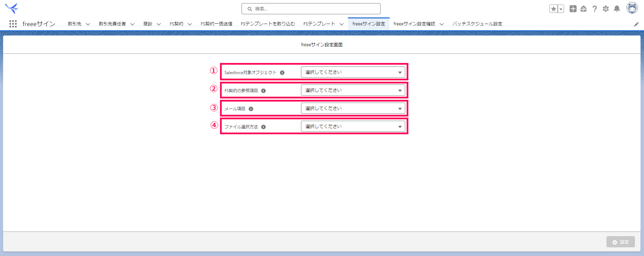Go to the FS契約 tab

point(177,24)
